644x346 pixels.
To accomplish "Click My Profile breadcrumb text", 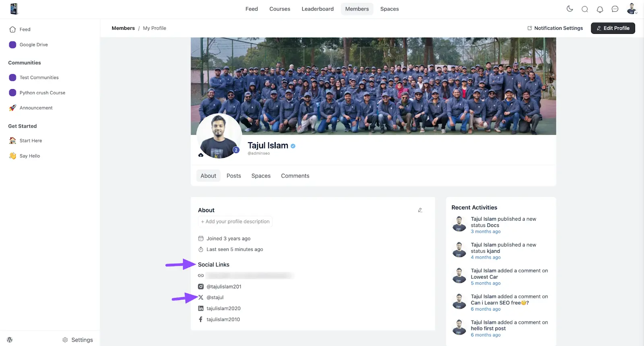I will point(155,28).
